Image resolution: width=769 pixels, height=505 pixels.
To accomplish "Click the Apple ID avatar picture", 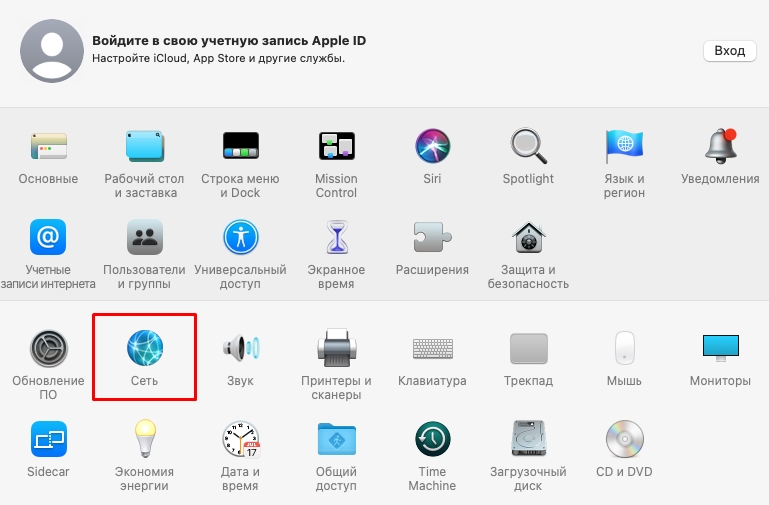I will pos(52,50).
